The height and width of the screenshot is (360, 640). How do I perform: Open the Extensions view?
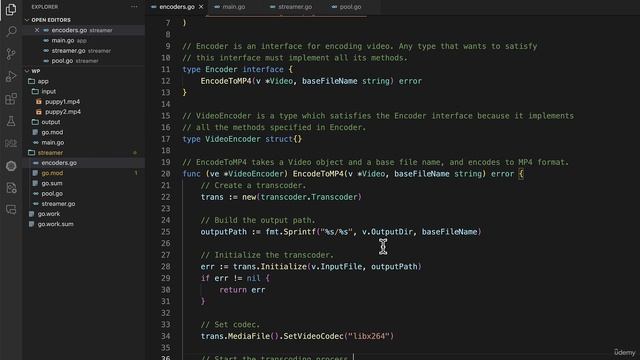pyautogui.click(x=11, y=99)
